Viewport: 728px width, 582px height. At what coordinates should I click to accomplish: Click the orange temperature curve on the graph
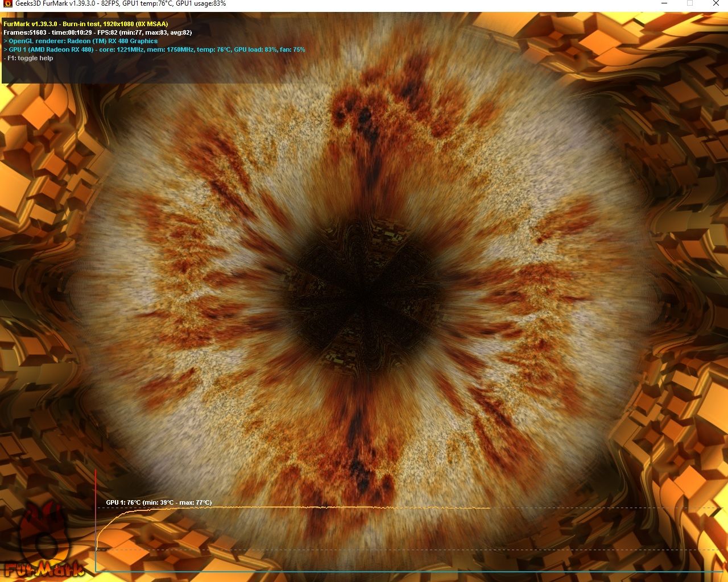pyautogui.click(x=293, y=508)
